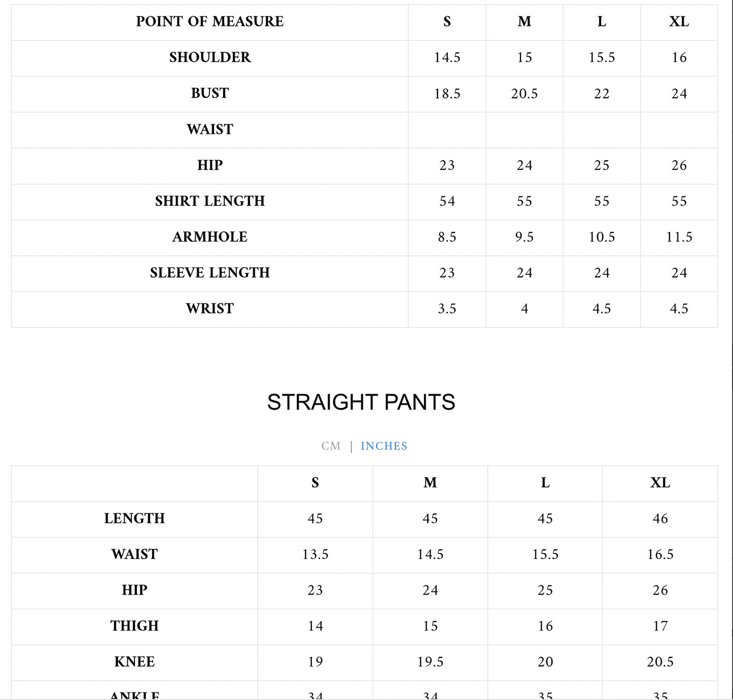
Task: Click the THIGH row label
Action: coord(134,626)
